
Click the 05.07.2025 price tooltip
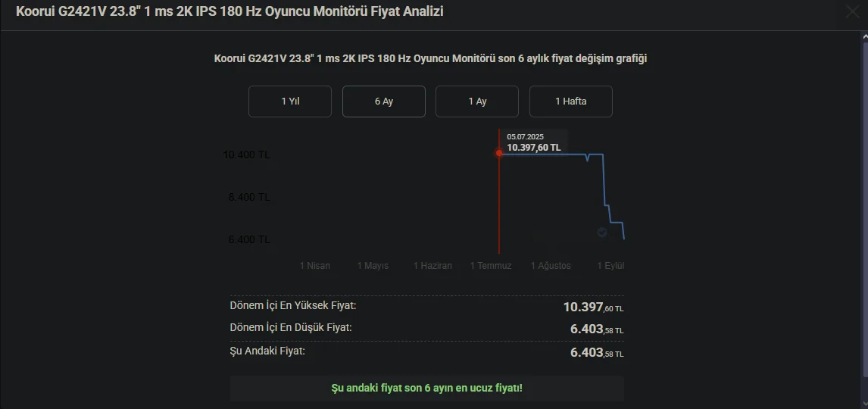[x=535, y=142]
